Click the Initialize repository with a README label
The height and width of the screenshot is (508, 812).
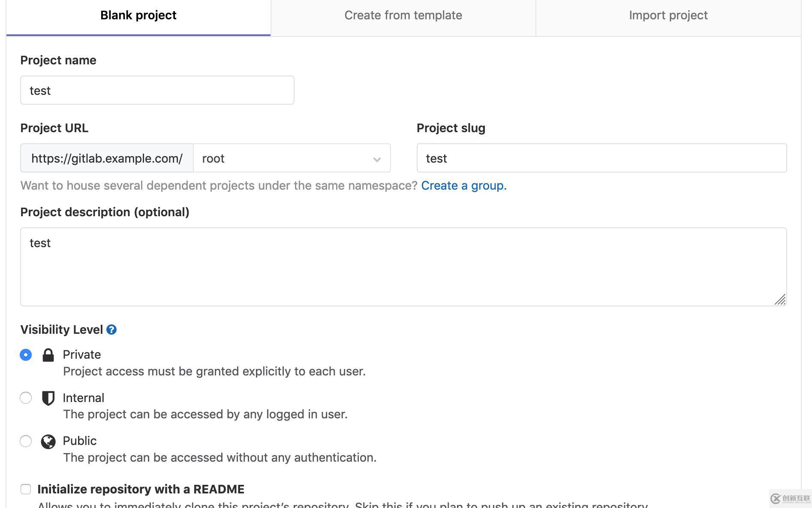(141, 489)
